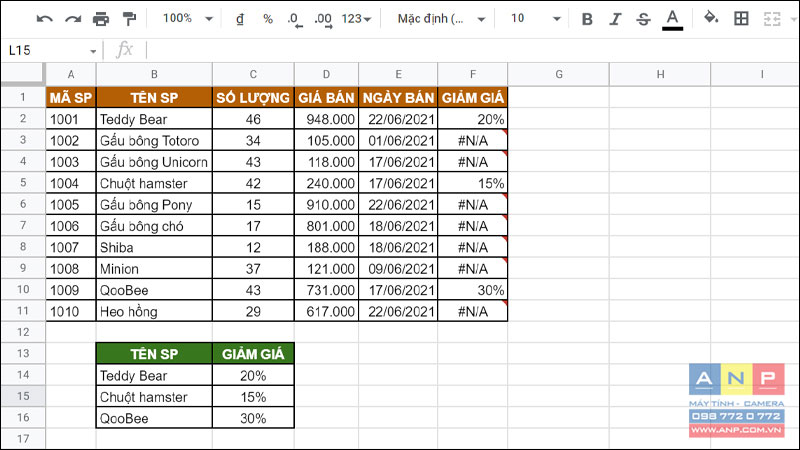Select cell Gấu bông Totoro
The image size is (800, 450).
coord(154,140)
